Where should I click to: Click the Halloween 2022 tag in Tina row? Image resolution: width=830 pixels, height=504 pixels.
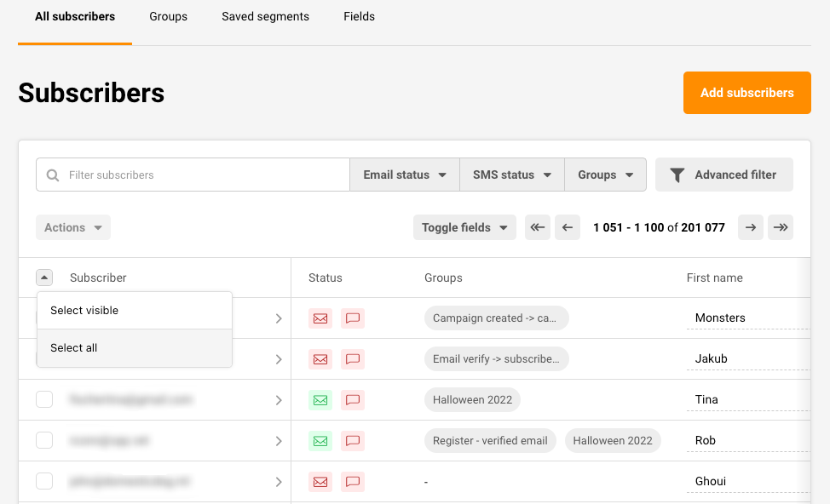tap(472, 400)
